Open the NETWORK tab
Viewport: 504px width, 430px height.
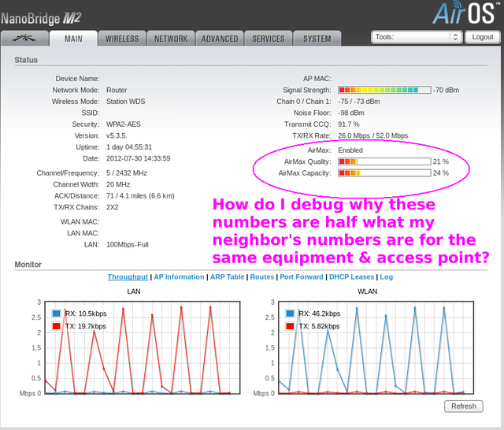click(x=171, y=39)
